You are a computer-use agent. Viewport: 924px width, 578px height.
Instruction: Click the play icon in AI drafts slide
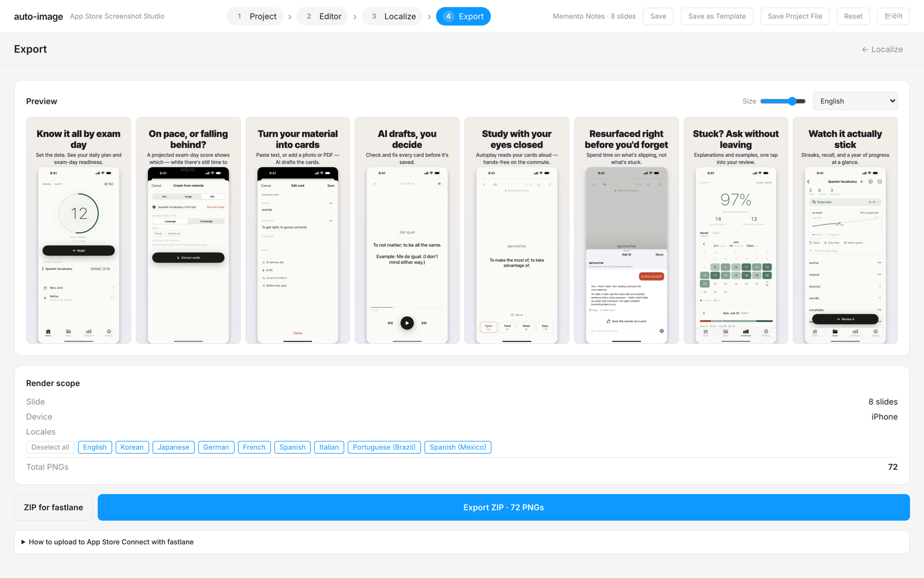407,323
